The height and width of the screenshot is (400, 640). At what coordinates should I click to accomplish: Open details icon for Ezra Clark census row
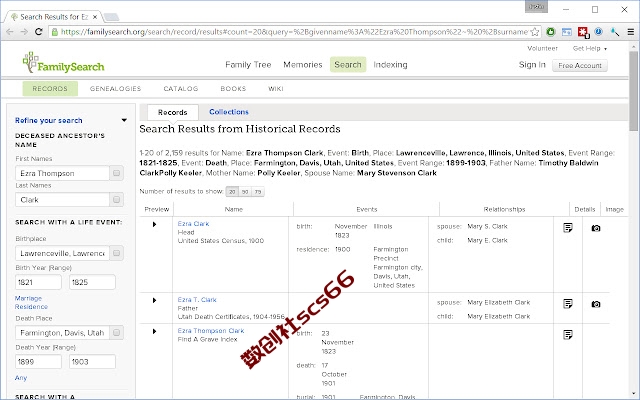[568, 228]
